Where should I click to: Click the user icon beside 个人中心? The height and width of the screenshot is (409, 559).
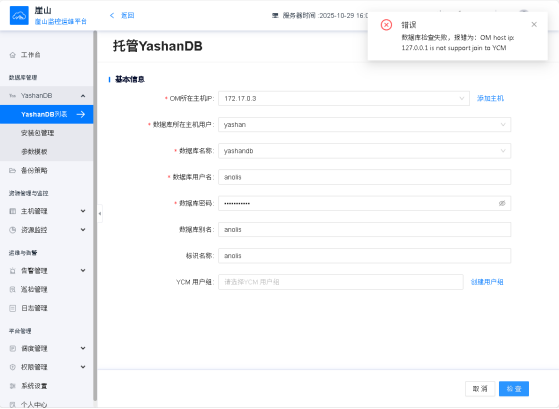coord(12,405)
